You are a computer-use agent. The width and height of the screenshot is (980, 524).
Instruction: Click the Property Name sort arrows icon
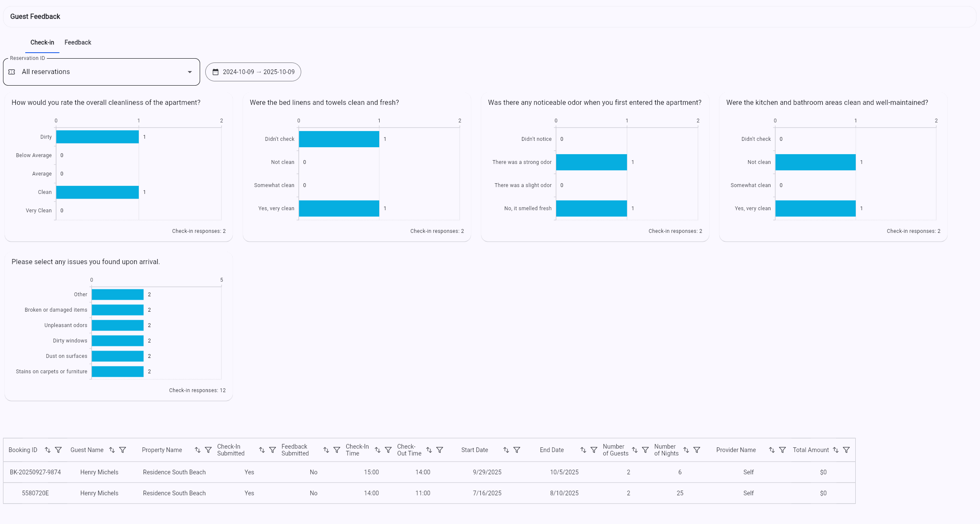(x=198, y=450)
